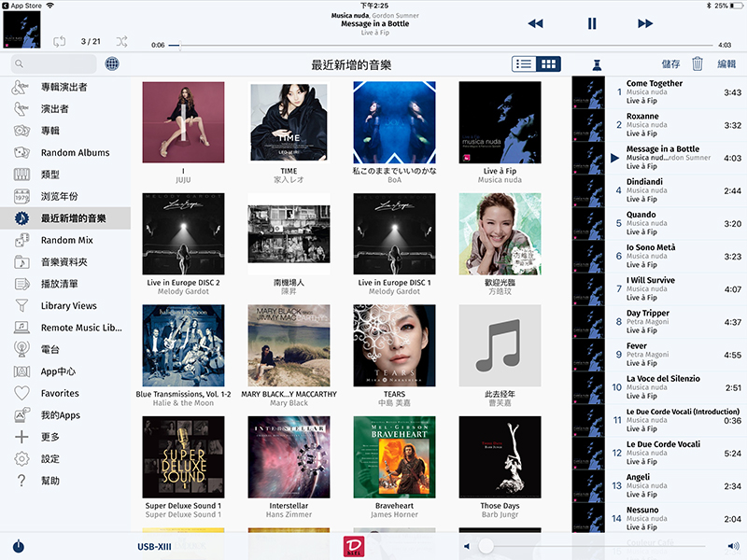Go back to the previous track
The width and height of the screenshot is (747, 560).
pyautogui.click(x=535, y=23)
